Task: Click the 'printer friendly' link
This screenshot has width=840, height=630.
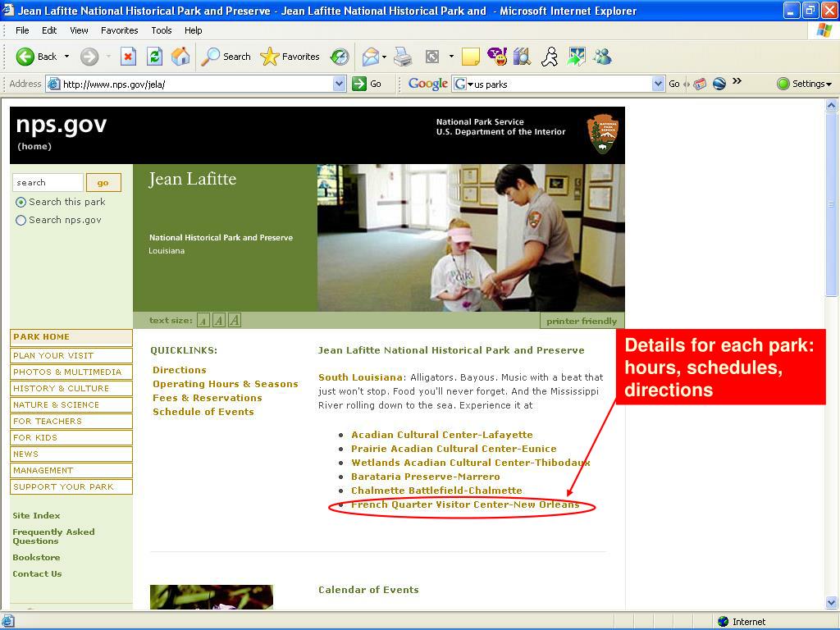Action: pyautogui.click(x=582, y=321)
